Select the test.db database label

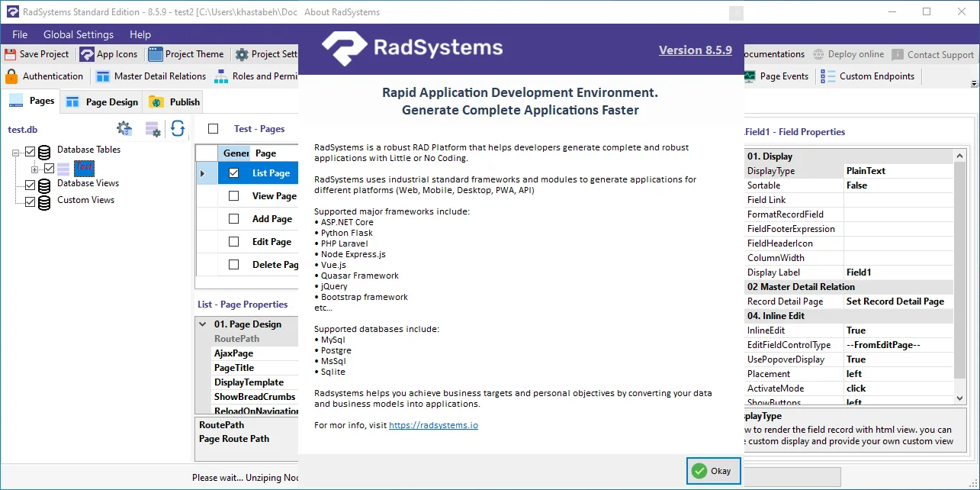click(23, 129)
